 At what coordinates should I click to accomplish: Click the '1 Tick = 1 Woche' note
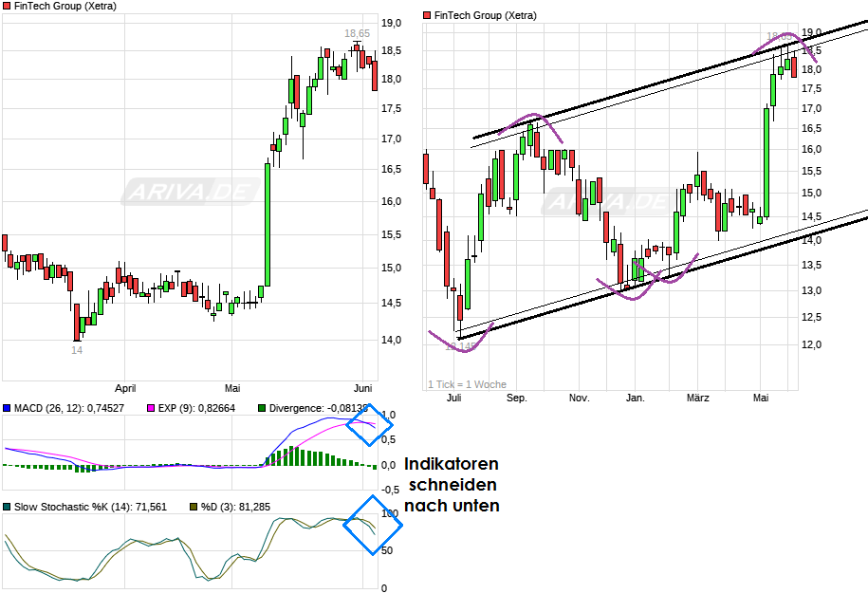click(x=467, y=384)
